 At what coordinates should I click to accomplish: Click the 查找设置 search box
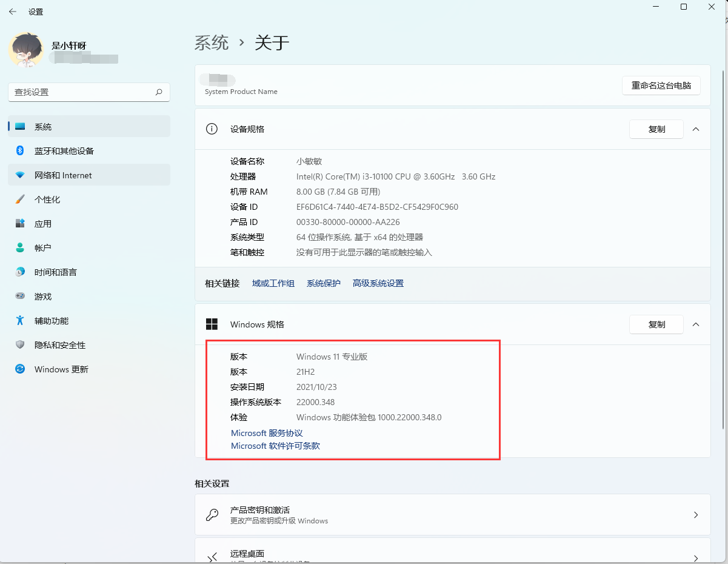[88, 92]
